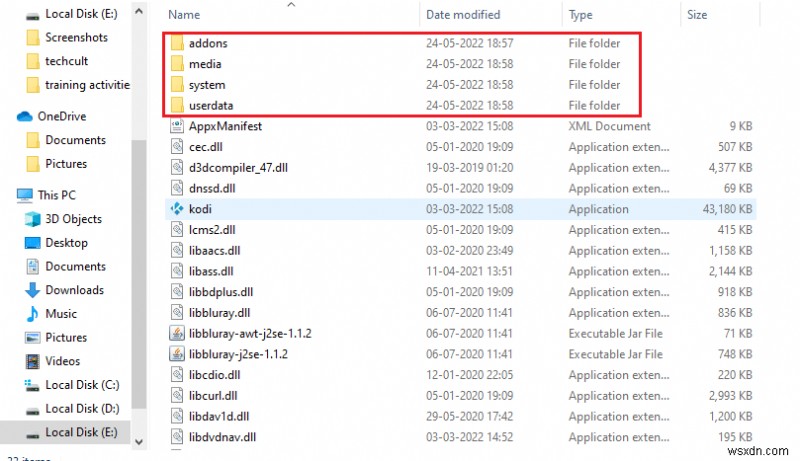The height and width of the screenshot is (461, 800).
Task: Click the OneDrive cloud icon
Action: point(26,116)
